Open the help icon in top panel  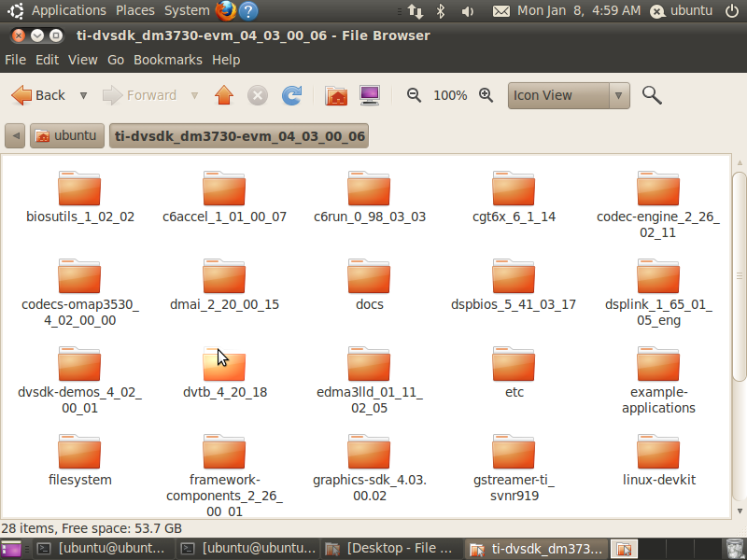pyautogui.click(x=248, y=10)
